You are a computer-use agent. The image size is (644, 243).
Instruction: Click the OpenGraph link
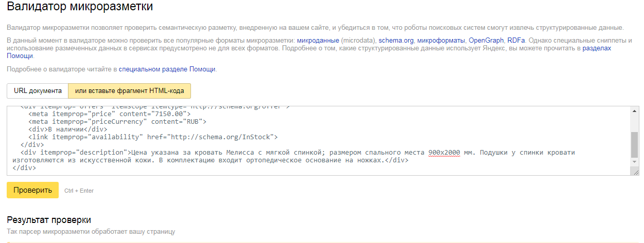pyautogui.click(x=486, y=40)
